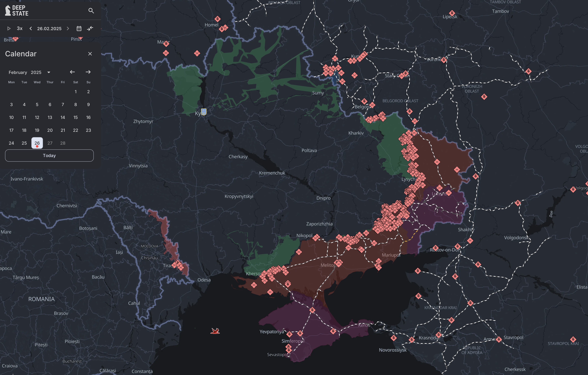Viewport: 588px width, 375px height.
Task: Go to previous day with left chevron
Action: (31, 29)
